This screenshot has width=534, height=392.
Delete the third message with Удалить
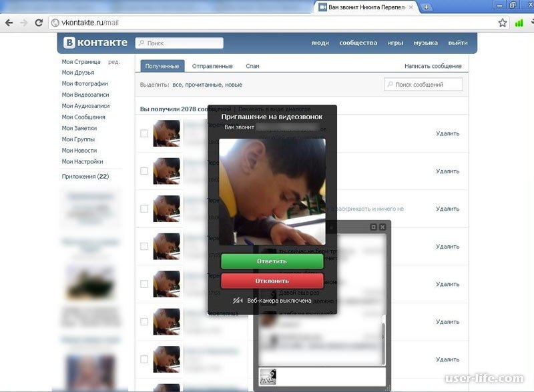tap(447, 209)
